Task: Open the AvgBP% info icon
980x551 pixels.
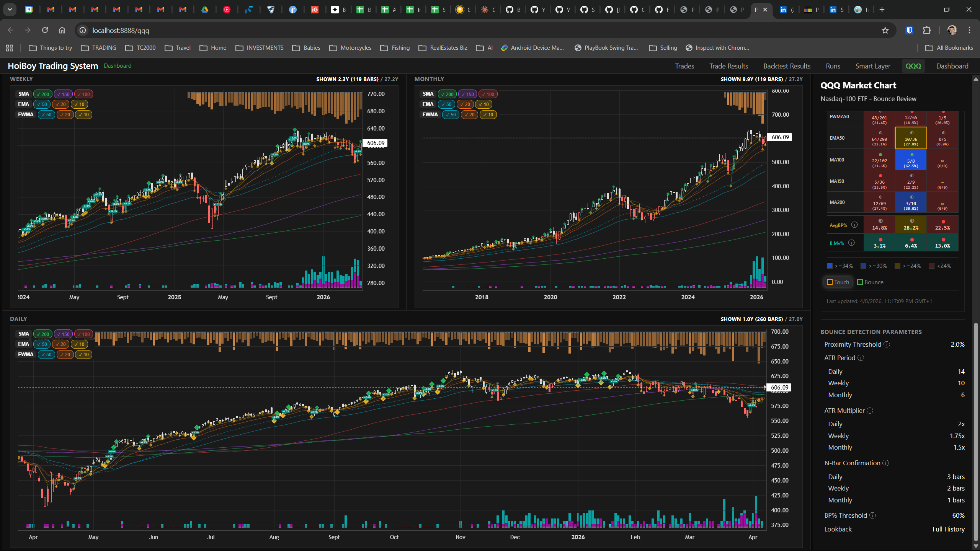Action: (x=854, y=225)
